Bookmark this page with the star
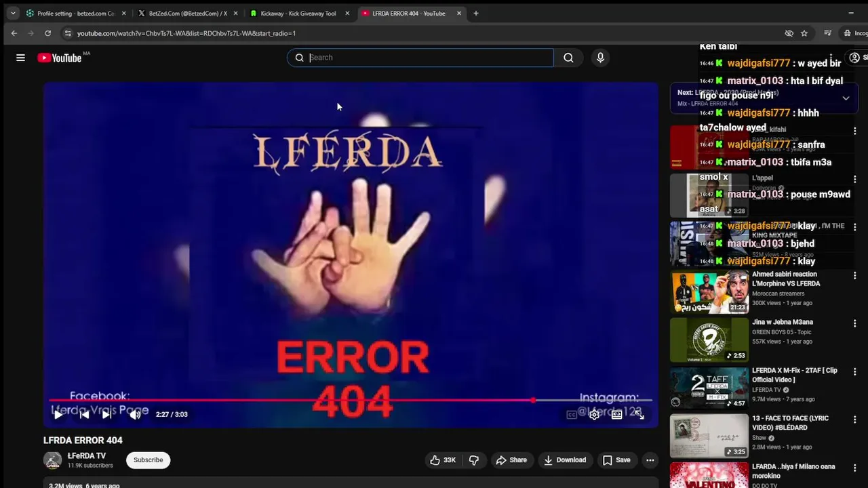 pyautogui.click(x=804, y=33)
